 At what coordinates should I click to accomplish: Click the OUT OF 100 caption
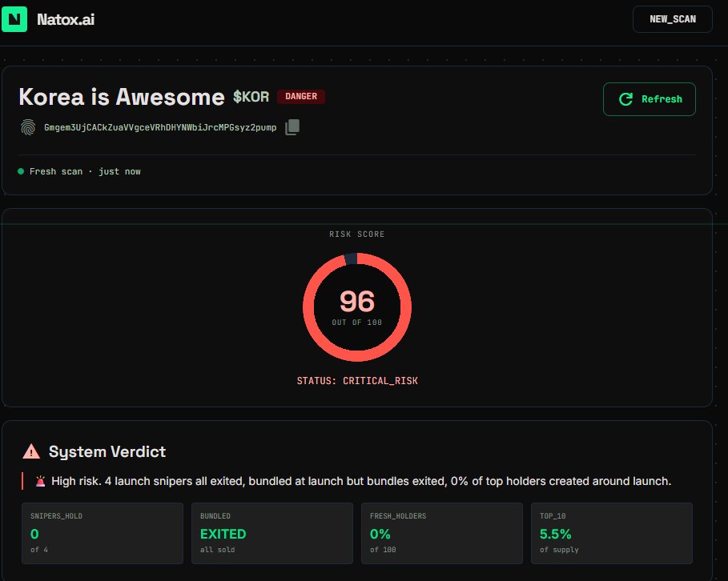coord(357,322)
